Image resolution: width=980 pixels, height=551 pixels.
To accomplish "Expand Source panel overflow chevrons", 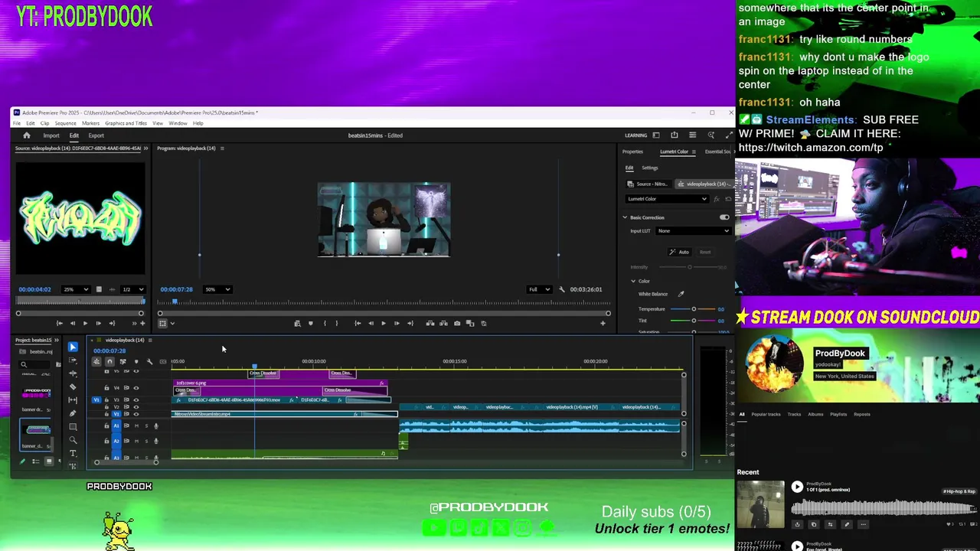I will pos(145,148).
